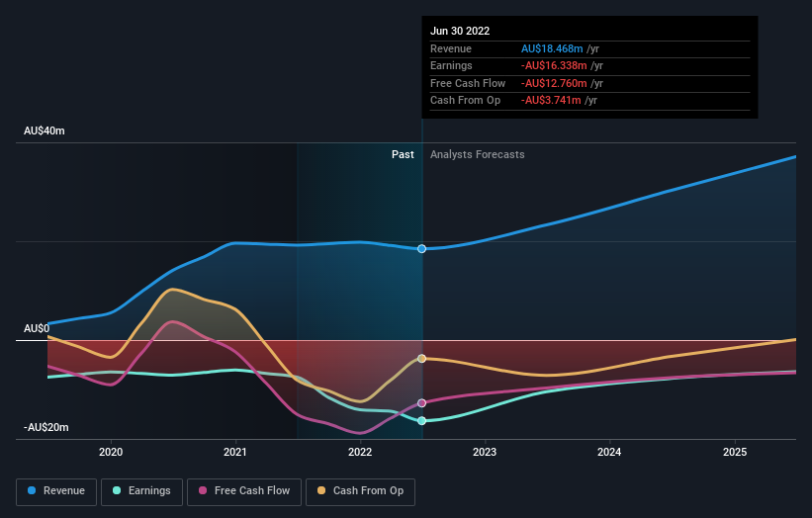Click the 2021 x-axis label
The height and width of the screenshot is (518, 812).
point(235,453)
